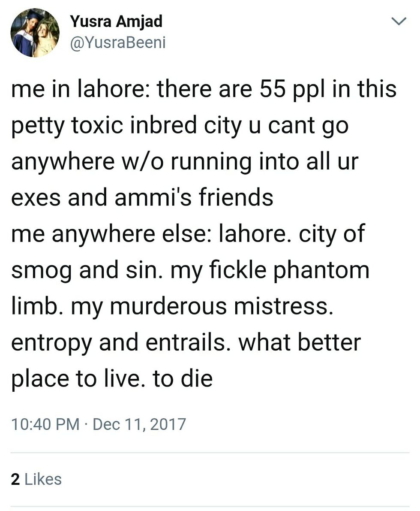This screenshot has height=511, width=420.
Task: Click the tweet text starting 'me in lahore'
Action: pos(204,233)
